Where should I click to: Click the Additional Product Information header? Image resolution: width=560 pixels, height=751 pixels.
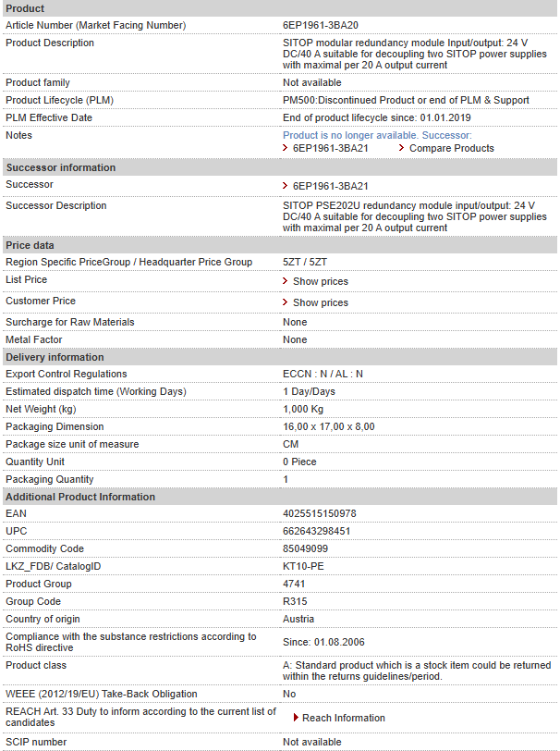(80, 497)
